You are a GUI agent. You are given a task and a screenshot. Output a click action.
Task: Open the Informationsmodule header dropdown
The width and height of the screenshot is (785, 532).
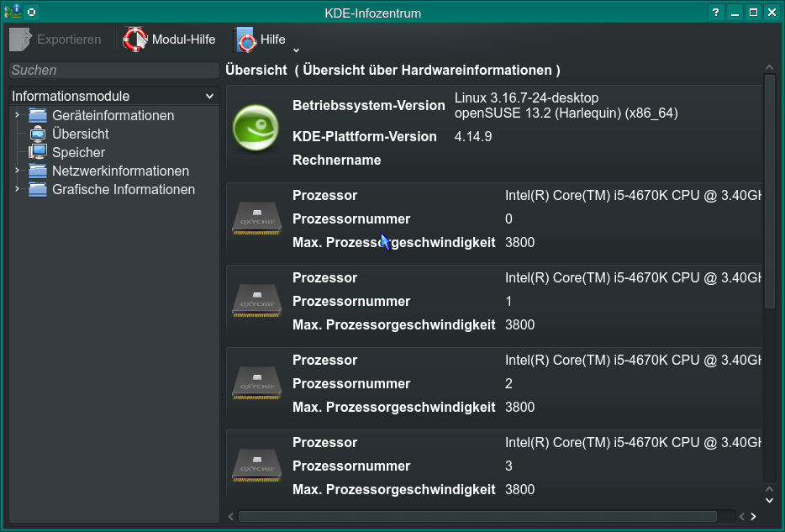[114, 96]
